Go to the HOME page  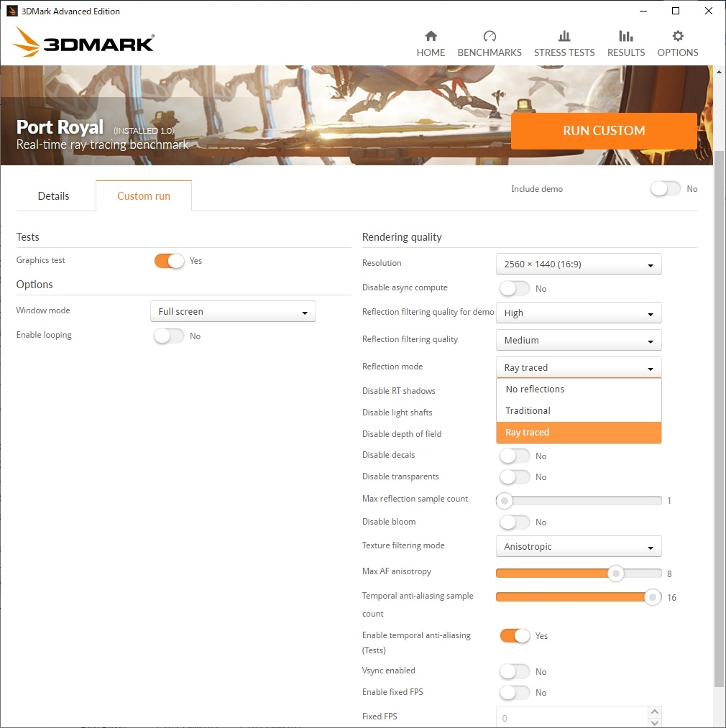click(x=431, y=52)
